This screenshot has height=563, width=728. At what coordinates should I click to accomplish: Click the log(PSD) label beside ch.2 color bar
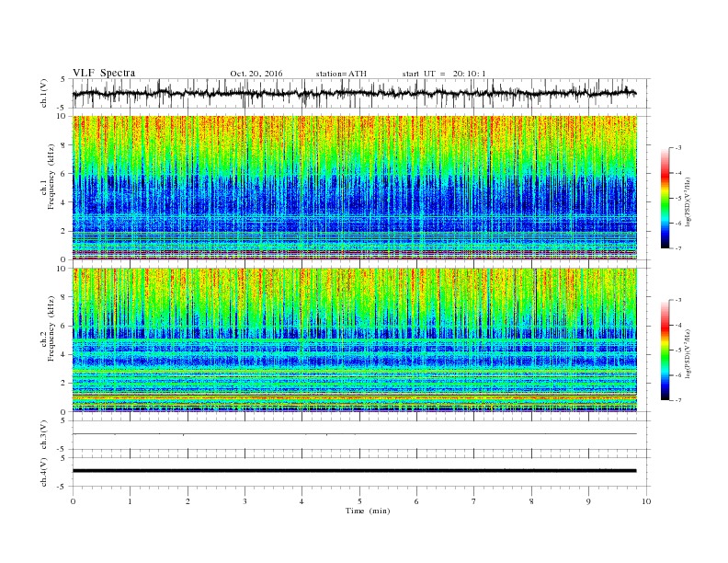coord(688,353)
